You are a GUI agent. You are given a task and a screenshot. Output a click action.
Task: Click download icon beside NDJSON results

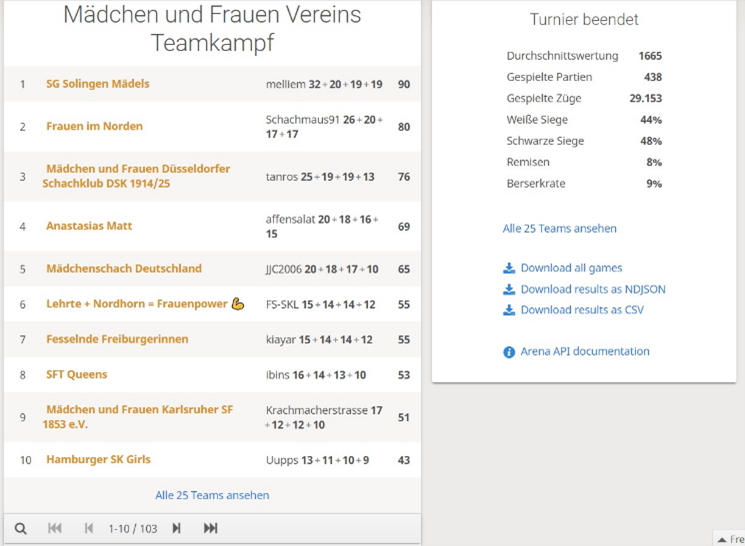click(x=509, y=289)
